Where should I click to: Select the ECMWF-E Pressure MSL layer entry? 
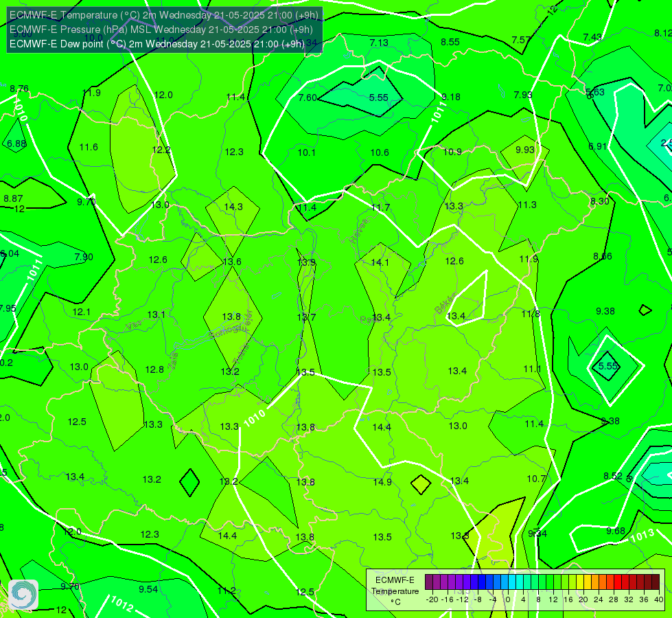click(161, 30)
